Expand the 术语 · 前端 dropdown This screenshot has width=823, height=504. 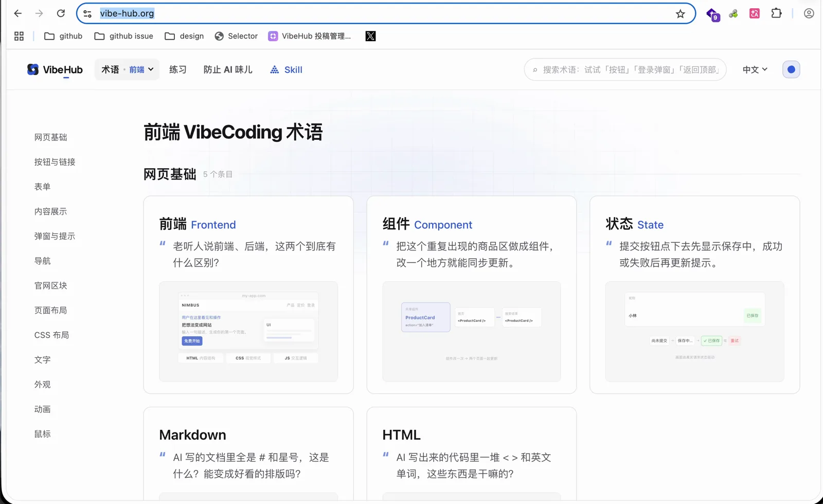coord(127,69)
